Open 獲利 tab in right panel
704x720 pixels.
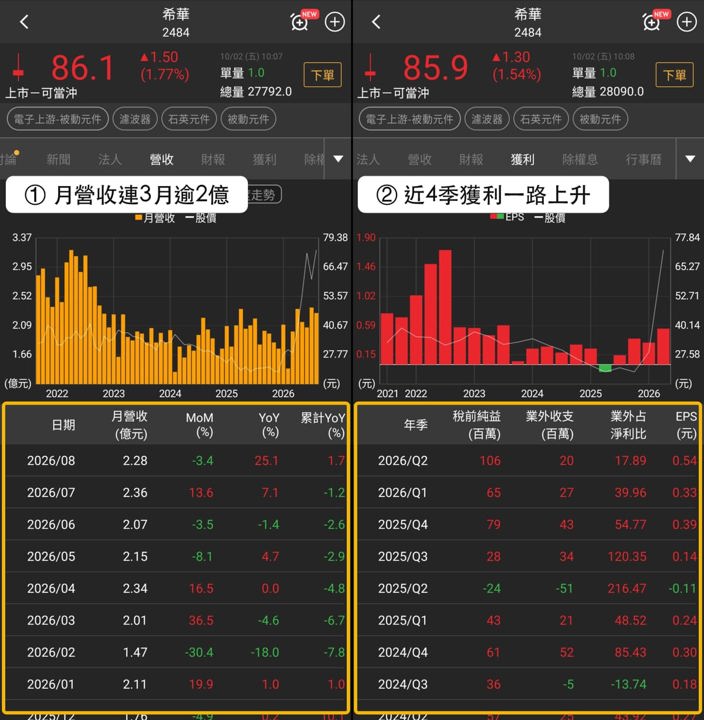(x=523, y=159)
